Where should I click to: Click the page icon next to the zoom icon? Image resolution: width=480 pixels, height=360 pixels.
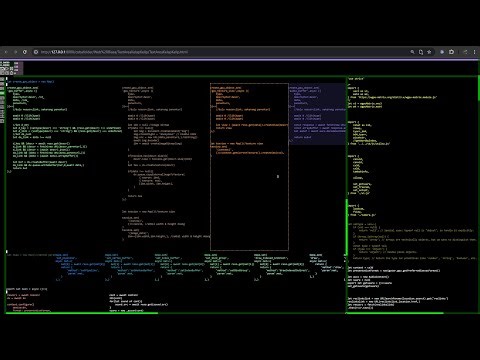pyautogui.click(x=421, y=52)
